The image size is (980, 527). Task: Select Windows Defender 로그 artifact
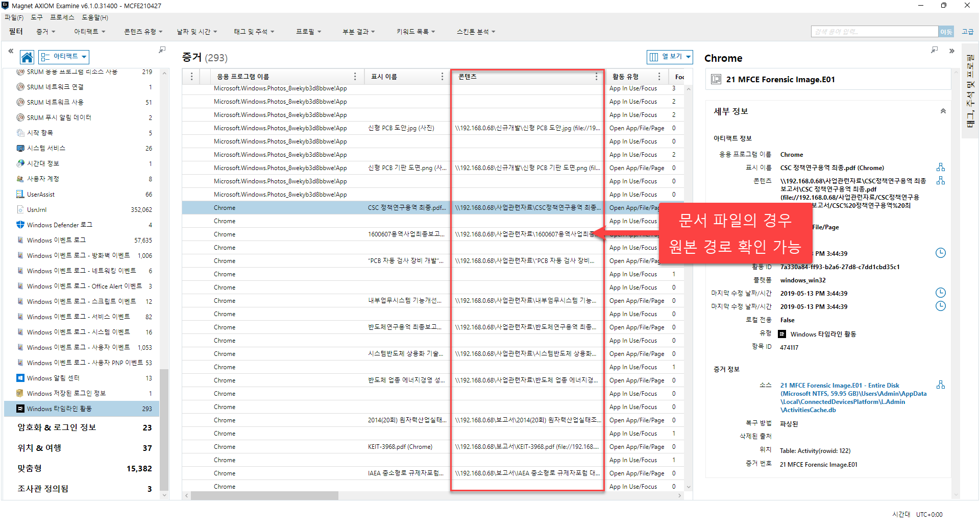[59, 225]
